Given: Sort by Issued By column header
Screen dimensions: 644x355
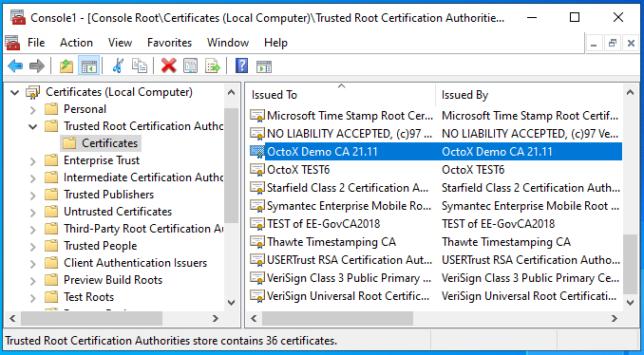Looking at the screenshot, I should tap(528, 95).
